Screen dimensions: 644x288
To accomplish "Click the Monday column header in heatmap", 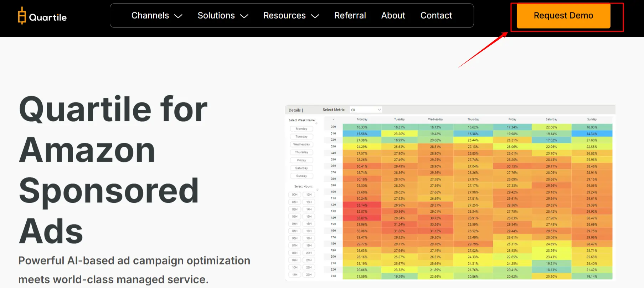I will 362,120.
